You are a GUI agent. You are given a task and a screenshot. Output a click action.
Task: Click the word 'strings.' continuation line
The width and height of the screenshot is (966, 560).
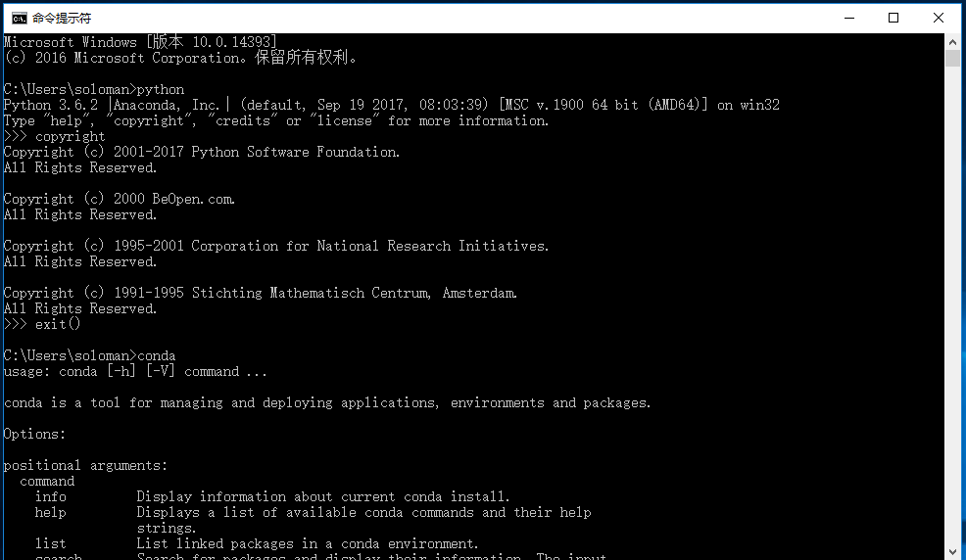167,528
